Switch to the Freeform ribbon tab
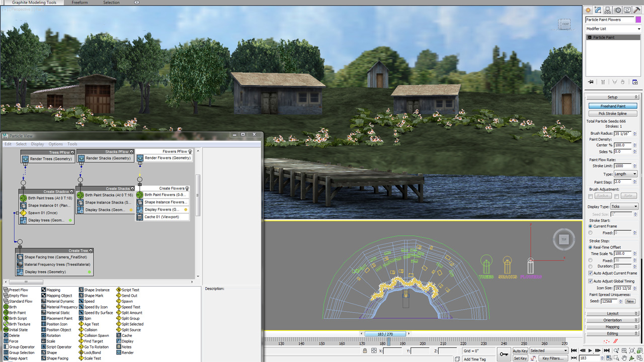644x362 pixels. point(79,3)
